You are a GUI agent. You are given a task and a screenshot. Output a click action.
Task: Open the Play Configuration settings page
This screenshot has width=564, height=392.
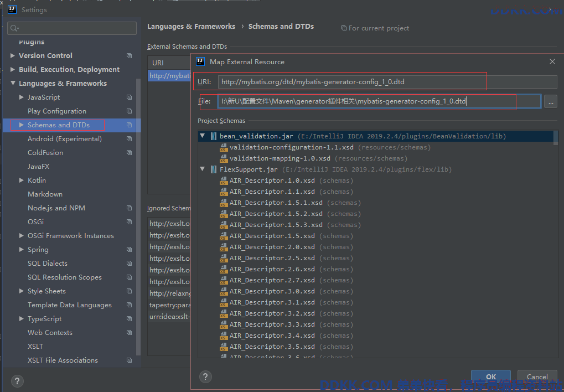57,111
